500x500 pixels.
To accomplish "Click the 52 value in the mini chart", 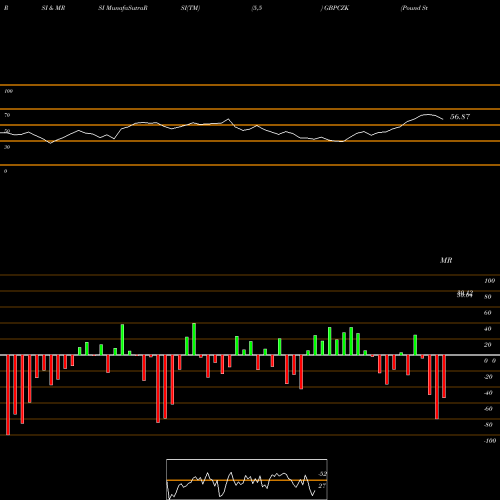I will [322, 474].
